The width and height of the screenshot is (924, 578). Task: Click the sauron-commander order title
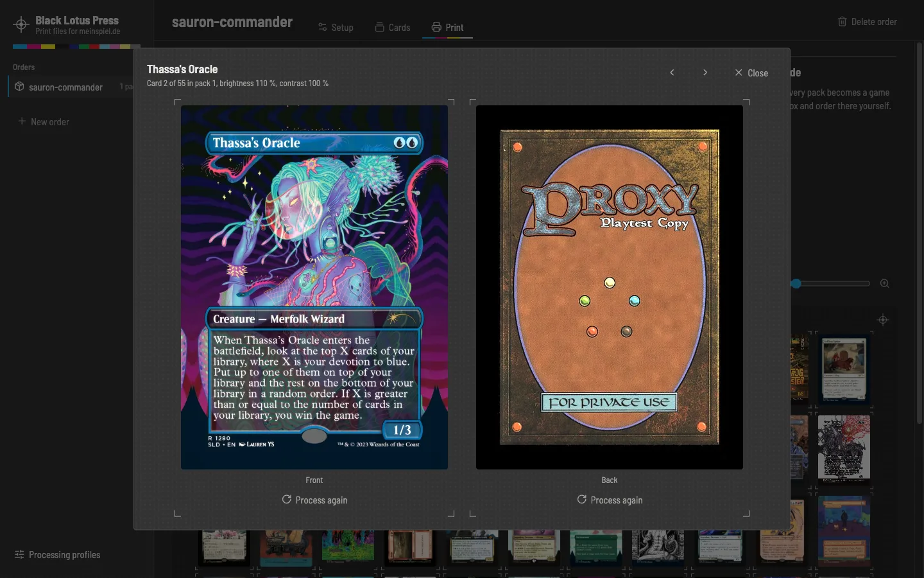point(232,22)
